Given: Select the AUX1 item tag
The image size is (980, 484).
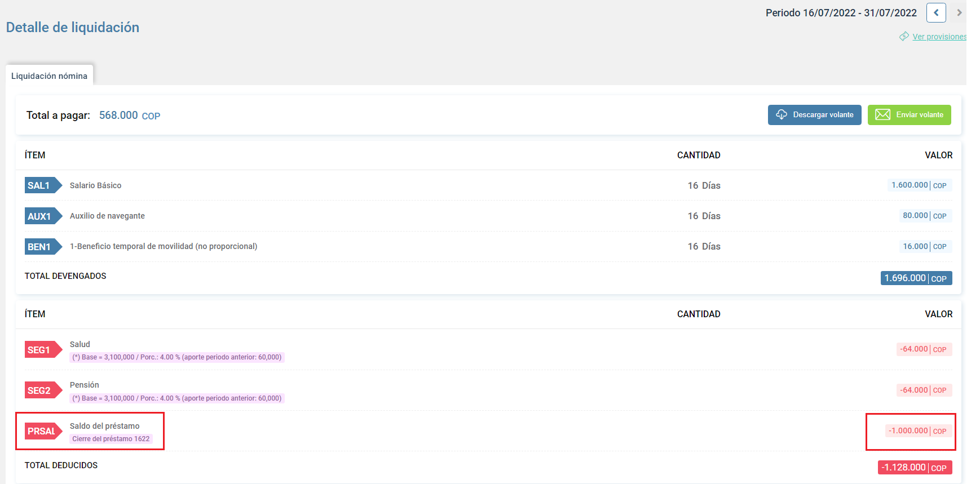Looking at the screenshot, I should pos(43,216).
